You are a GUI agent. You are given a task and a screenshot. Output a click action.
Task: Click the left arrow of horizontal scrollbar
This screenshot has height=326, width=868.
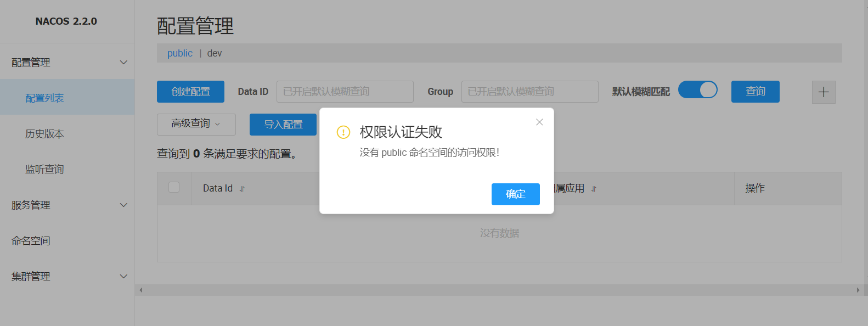pyautogui.click(x=141, y=290)
